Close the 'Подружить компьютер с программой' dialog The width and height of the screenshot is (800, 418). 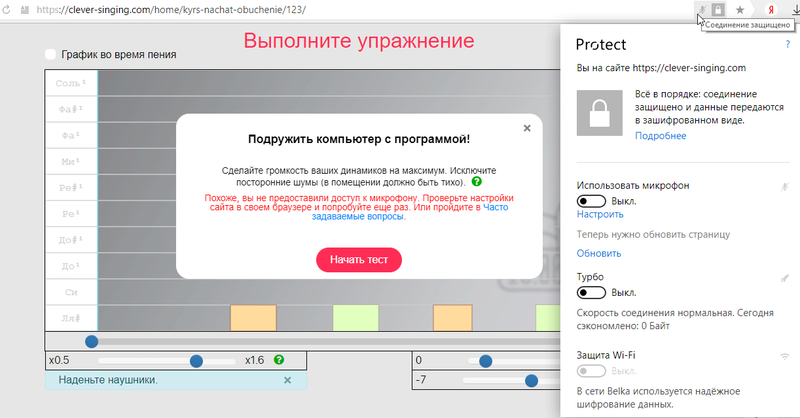click(x=527, y=128)
